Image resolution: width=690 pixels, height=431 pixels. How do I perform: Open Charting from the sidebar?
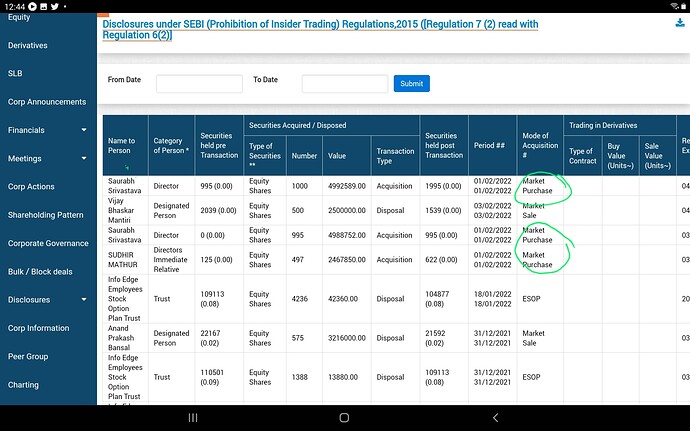[x=24, y=384]
